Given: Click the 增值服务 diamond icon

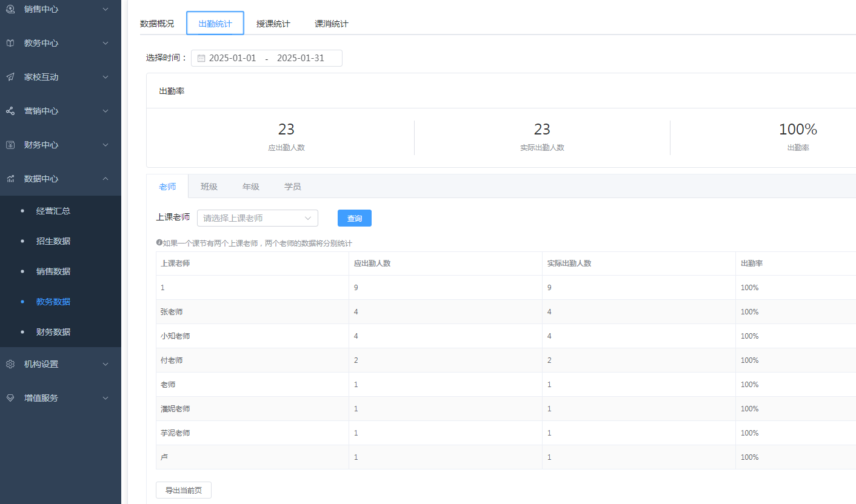Looking at the screenshot, I should tap(10, 398).
